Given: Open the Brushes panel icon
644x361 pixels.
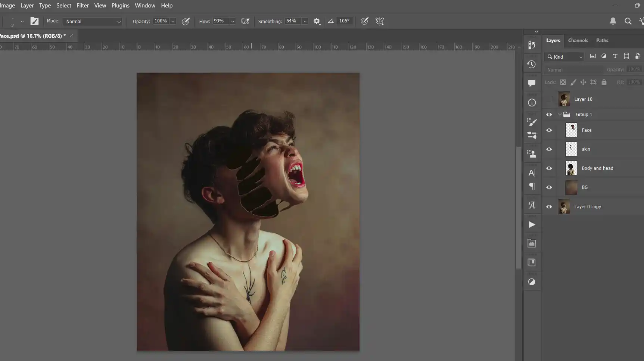Looking at the screenshot, I should [532, 135].
